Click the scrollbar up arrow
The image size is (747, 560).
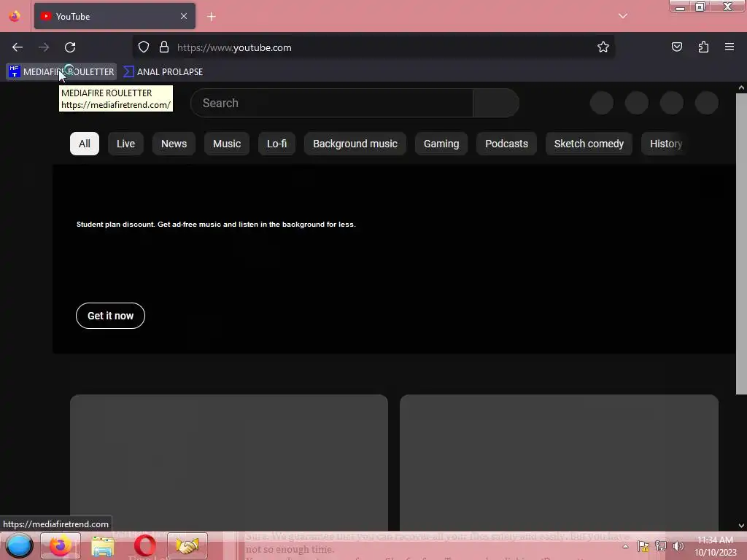pyautogui.click(x=741, y=87)
